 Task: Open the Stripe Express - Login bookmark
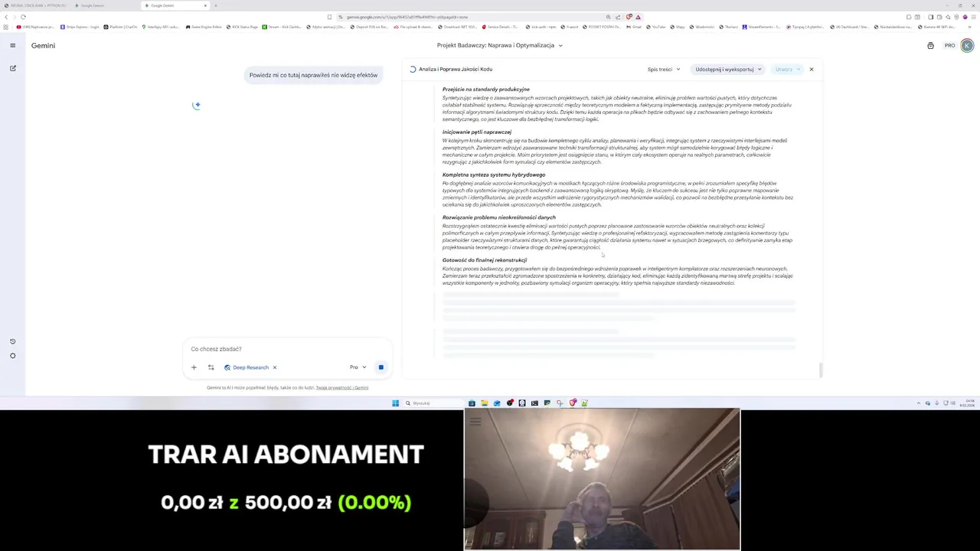coord(80,27)
